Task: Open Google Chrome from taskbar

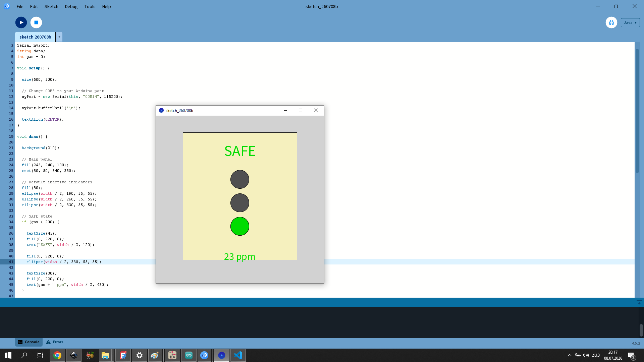Action: (x=57, y=355)
